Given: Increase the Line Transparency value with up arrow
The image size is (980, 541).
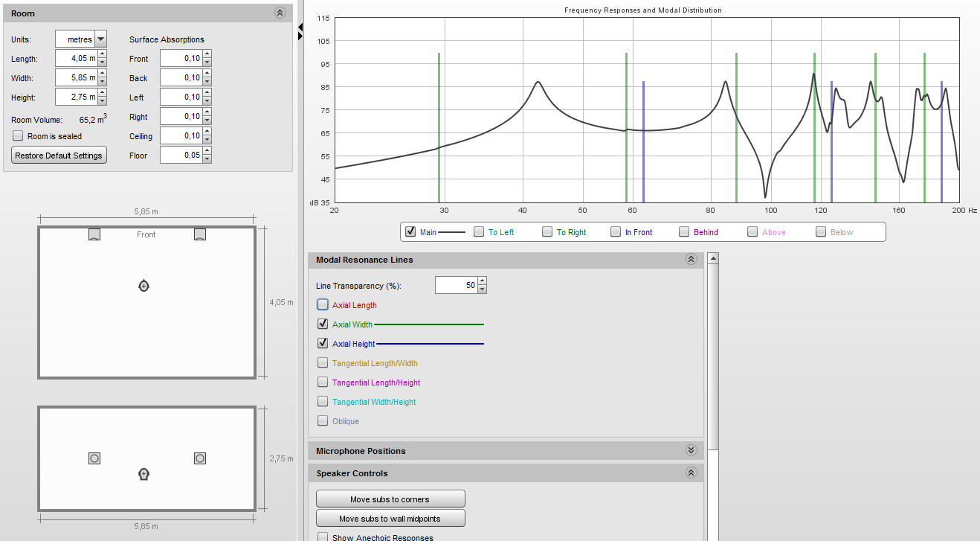Looking at the screenshot, I should click(482, 281).
